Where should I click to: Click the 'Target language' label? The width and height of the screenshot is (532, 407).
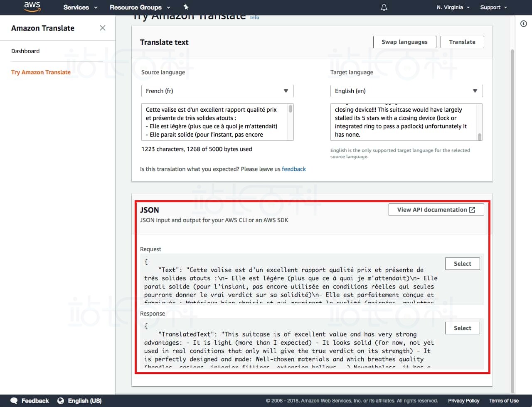352,72
